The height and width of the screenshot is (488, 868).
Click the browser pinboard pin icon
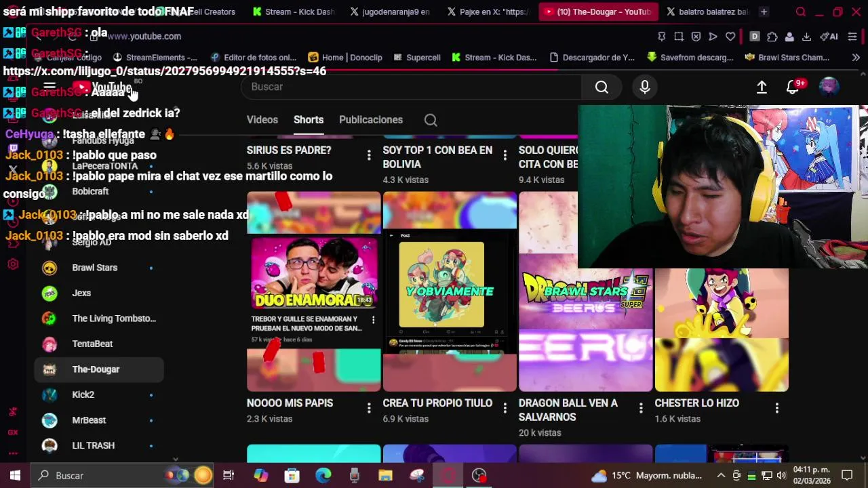(661, 37)
